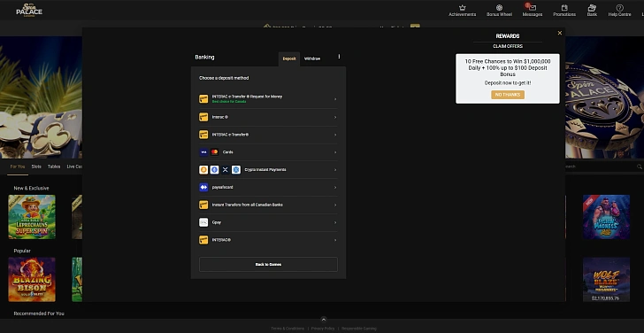Click the Ethereum crypto icon

(214, 170)
